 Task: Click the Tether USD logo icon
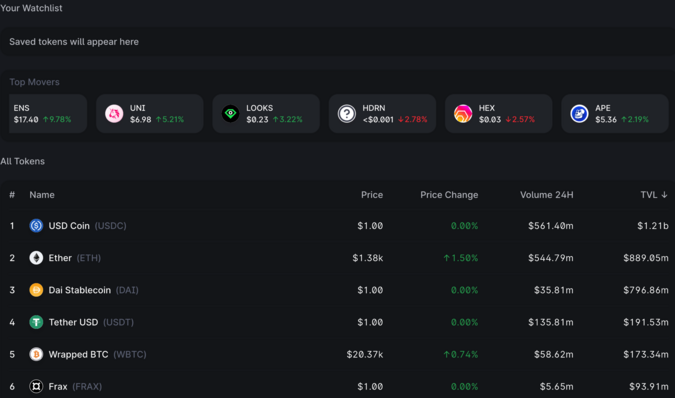(x=36, y=322)
